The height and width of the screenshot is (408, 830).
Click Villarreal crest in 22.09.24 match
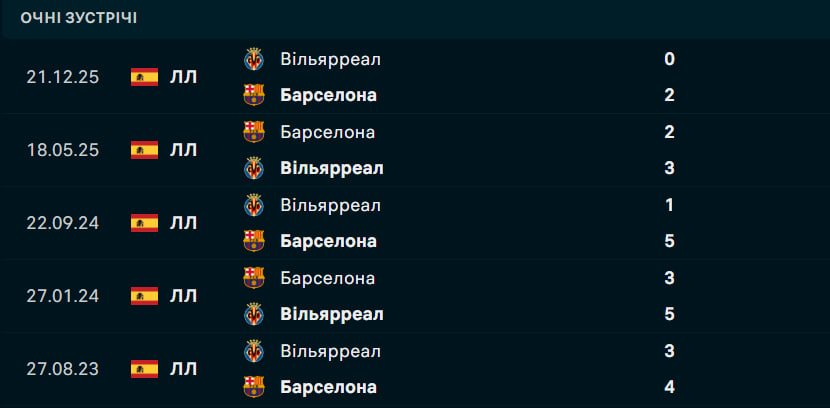point(254,205)
